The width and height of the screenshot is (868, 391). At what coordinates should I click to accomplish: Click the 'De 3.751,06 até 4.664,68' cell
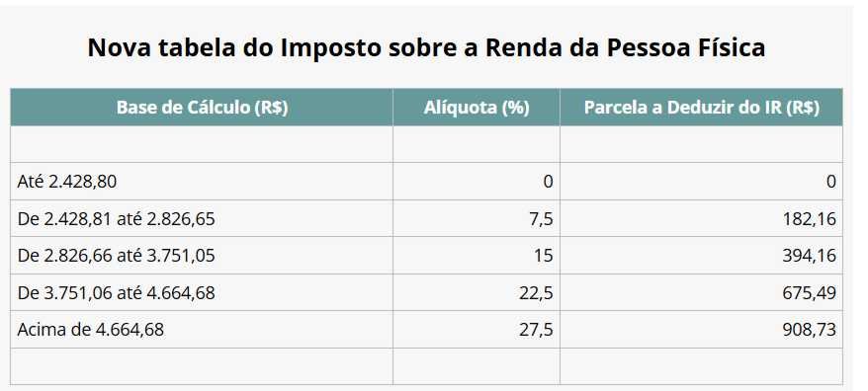tap(202, 292)
